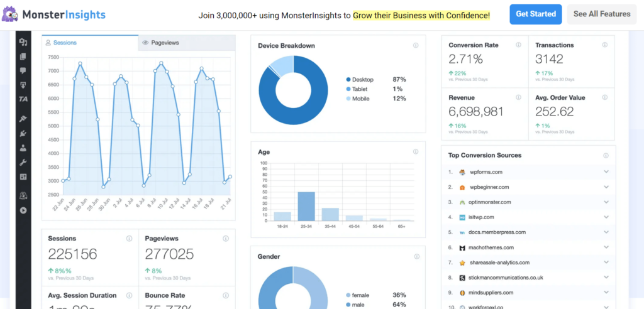Click the machothemes.com site icon
Viewport: 644px width, 309px height.
click(x=462, y=247)
